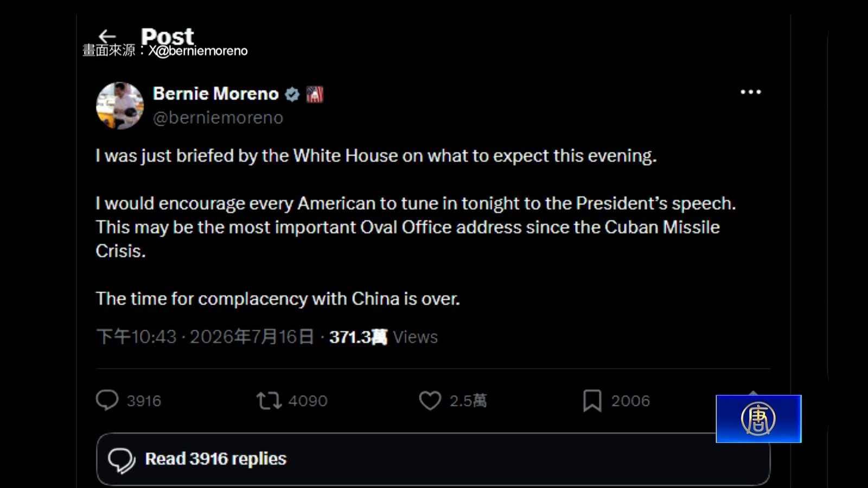Go back using the left arrow icon
Viewport: 868px width, 488px height.
click(107, 36)
